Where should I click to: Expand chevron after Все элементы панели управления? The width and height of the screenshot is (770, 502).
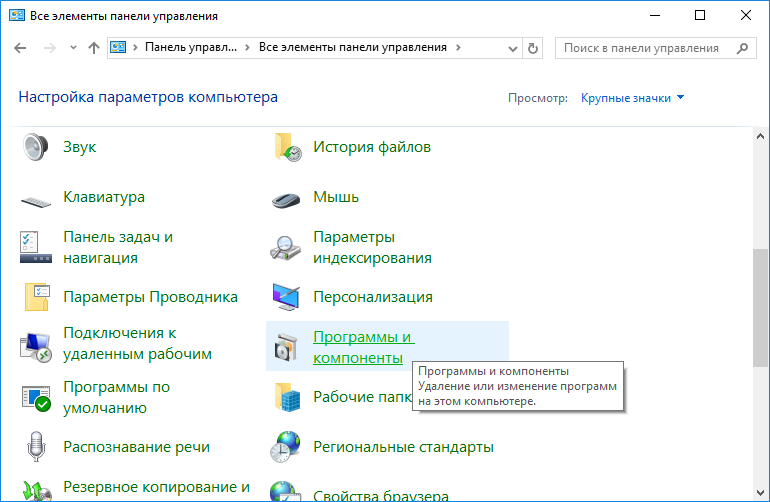[458, 48]
